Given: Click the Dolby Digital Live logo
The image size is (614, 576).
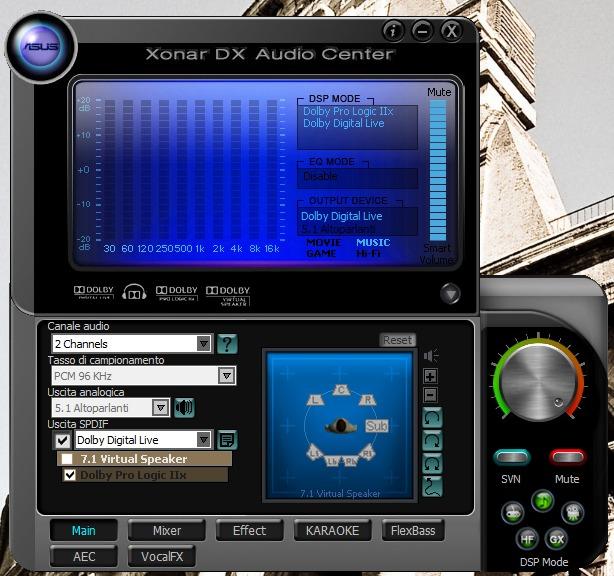Looking at the screenshot, I should pos(94,292).
